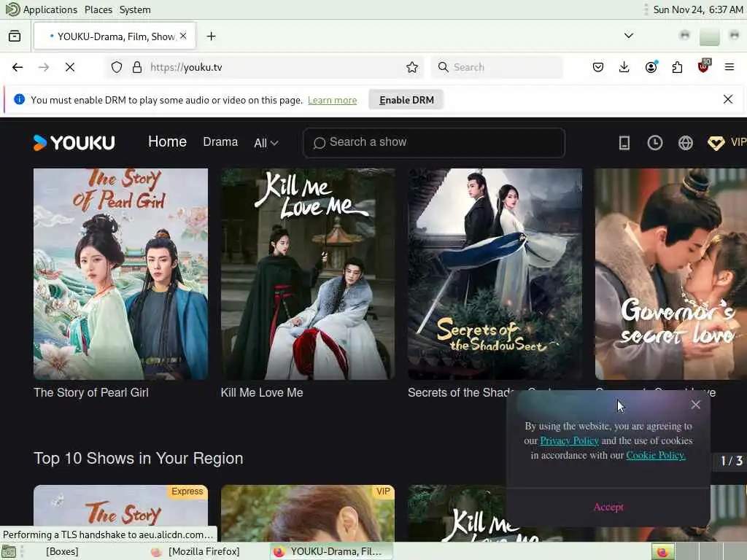Open the Kill Me Love Me poster
Viewport: 747px width, 560px height.
click(308, 274)
